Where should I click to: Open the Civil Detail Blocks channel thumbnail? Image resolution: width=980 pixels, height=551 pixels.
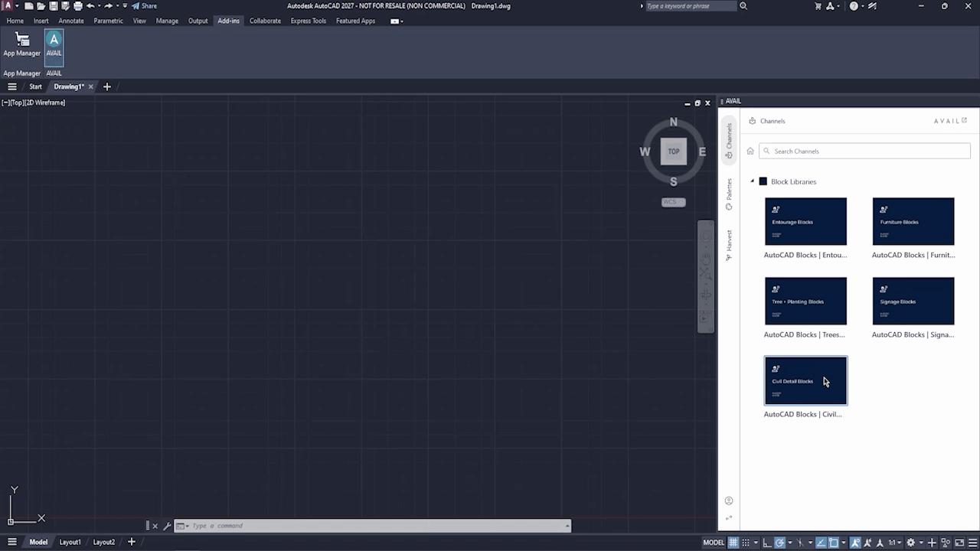coord(805,380)
